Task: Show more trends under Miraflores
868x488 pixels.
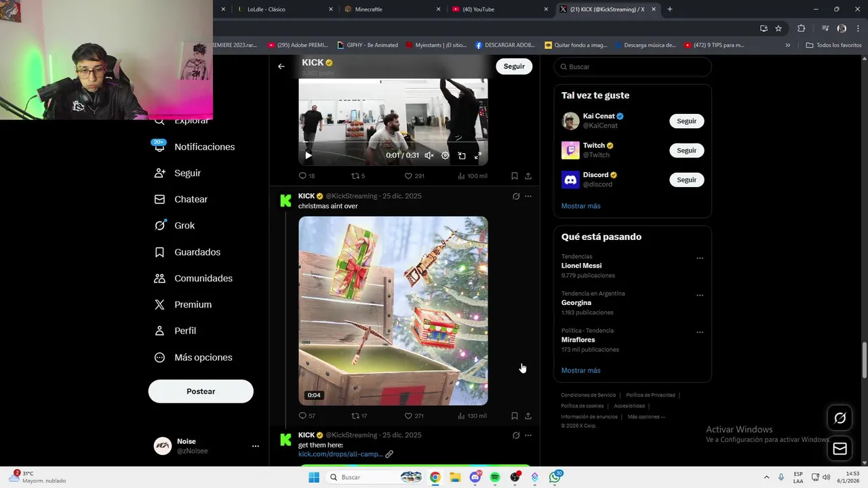Action: point(580,371)
